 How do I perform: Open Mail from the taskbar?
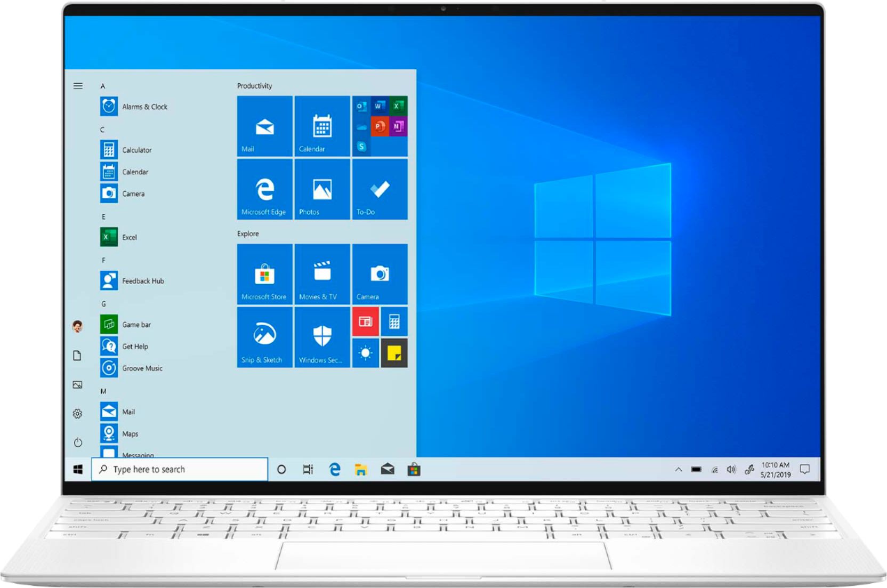(388, 469)
